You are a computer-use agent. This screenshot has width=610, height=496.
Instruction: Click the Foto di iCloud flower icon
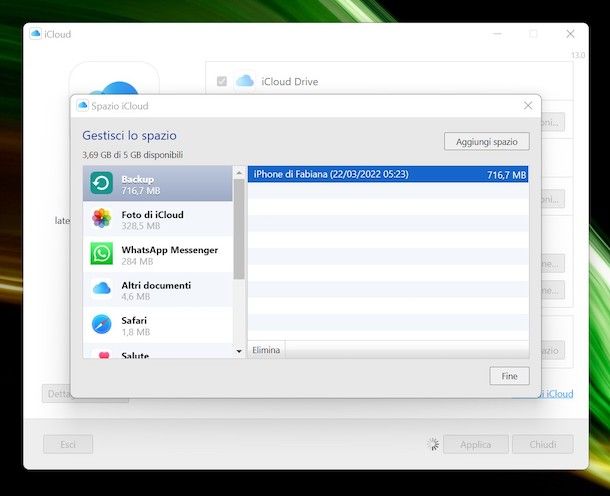point(102,218)
